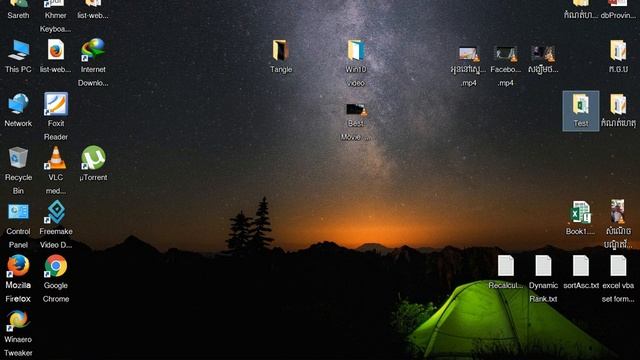
Task: Select the Facebo... .mp4 video file
Action: (x=506, y=65)
